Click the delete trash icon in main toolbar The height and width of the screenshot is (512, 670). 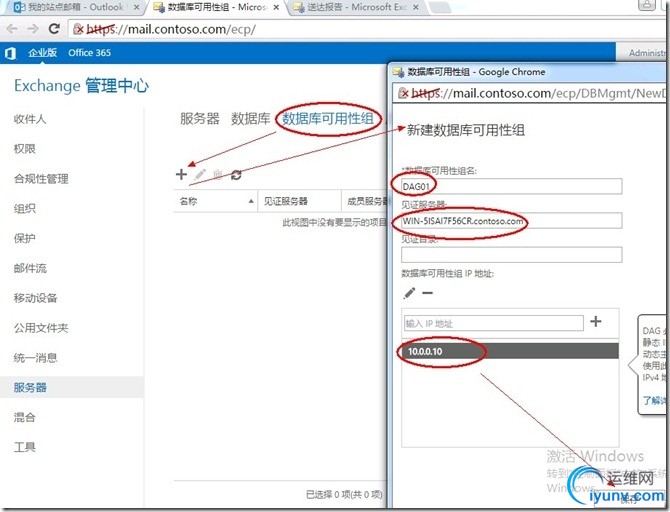[218, 174]
